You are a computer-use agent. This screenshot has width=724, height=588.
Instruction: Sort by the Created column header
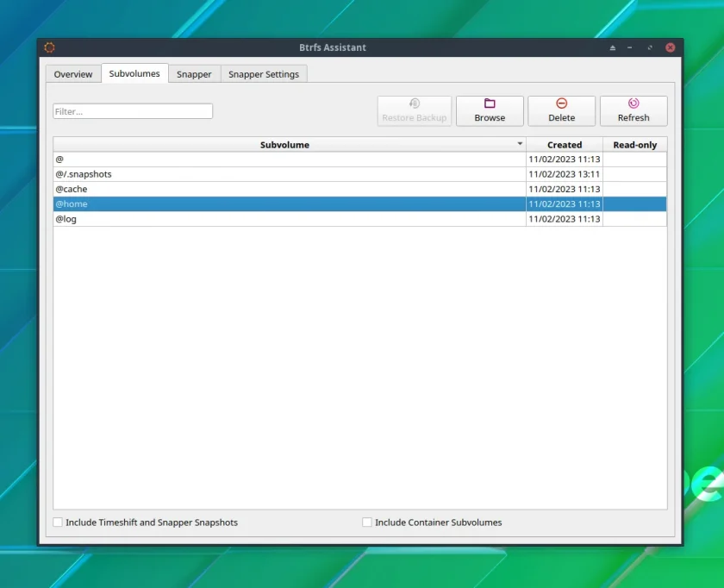pos(565,145)
